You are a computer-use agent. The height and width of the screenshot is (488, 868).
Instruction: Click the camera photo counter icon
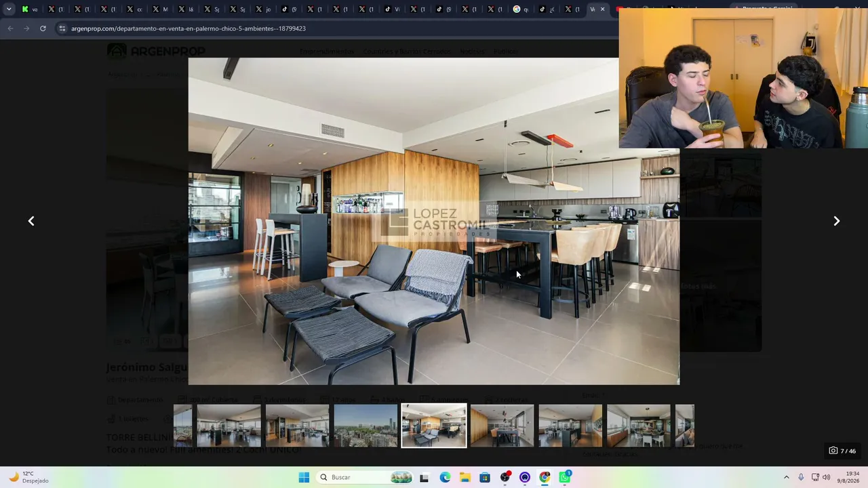coord(833,451)
